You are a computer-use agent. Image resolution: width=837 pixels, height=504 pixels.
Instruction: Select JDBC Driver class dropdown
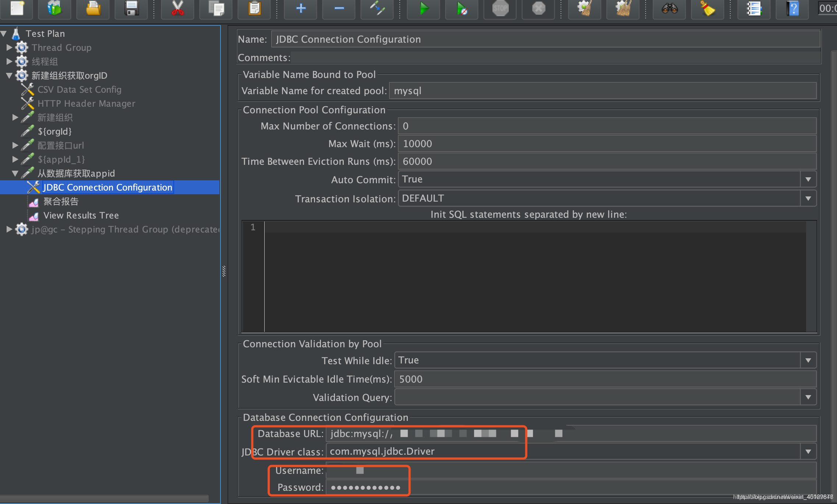[809, 451]
